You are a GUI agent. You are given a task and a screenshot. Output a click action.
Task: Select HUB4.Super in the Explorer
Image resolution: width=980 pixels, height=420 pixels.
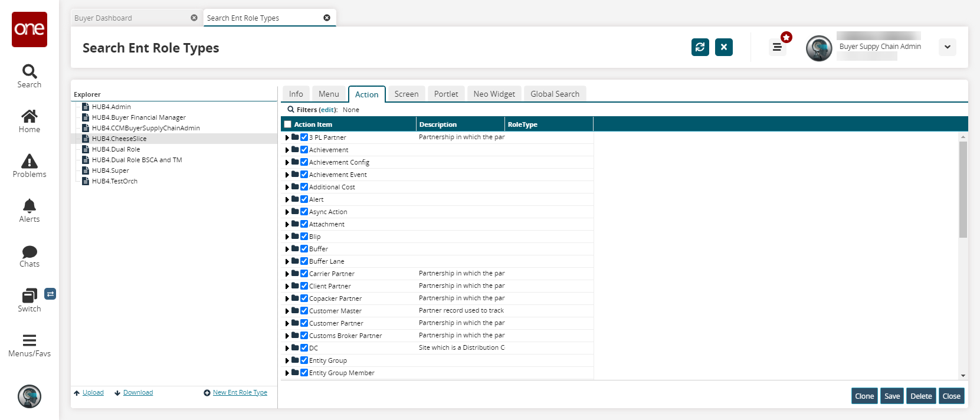click(110, 170)
